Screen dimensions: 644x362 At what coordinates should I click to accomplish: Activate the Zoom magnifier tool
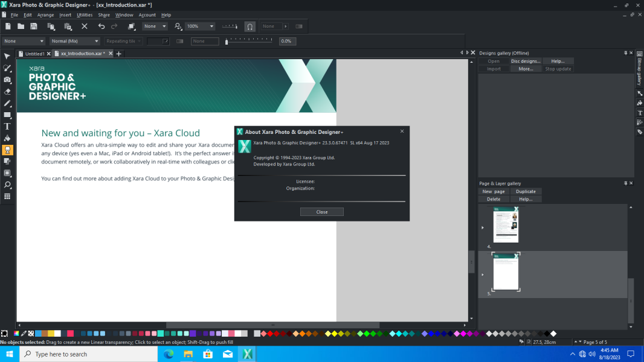[x=7, y=185]
